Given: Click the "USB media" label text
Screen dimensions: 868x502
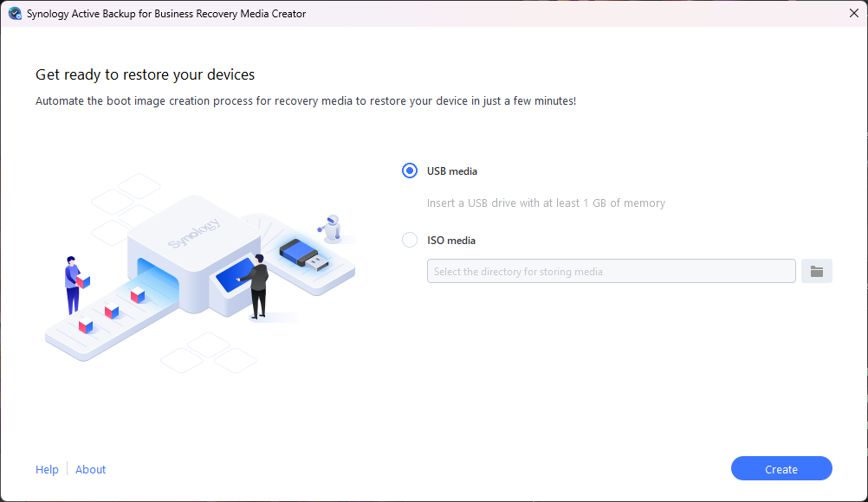Looking at the screenshot, I should (451, 171).
